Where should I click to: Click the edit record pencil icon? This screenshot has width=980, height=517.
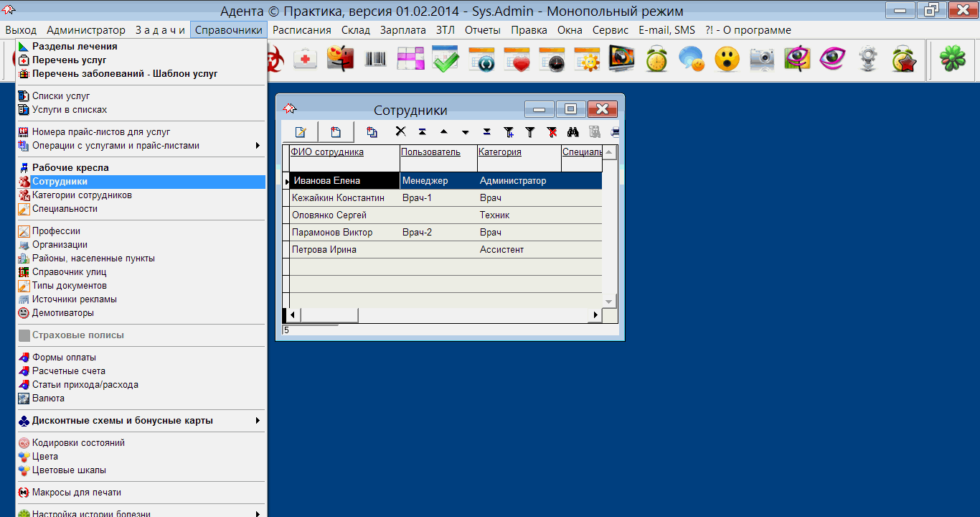(x=301, y=132)
